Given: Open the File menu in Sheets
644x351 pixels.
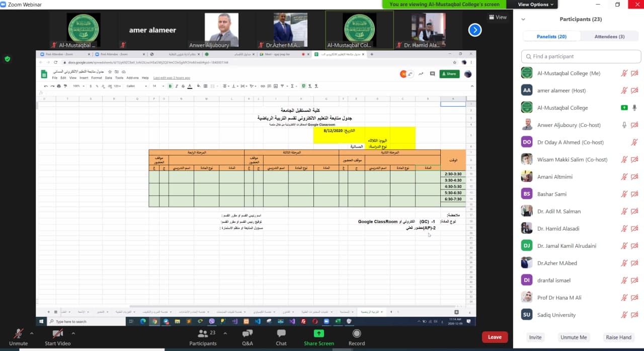Looking at the screenshot, I should 55,78.
